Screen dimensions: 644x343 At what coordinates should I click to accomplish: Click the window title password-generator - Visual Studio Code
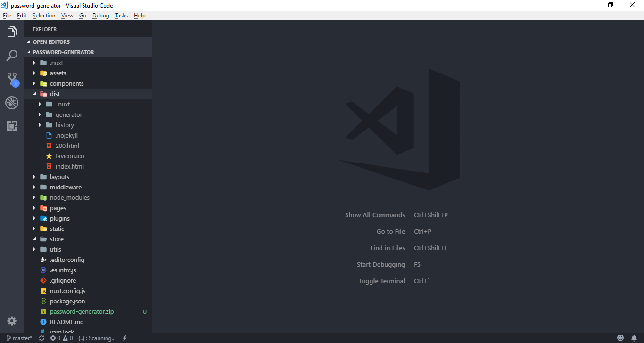[62, 5]
